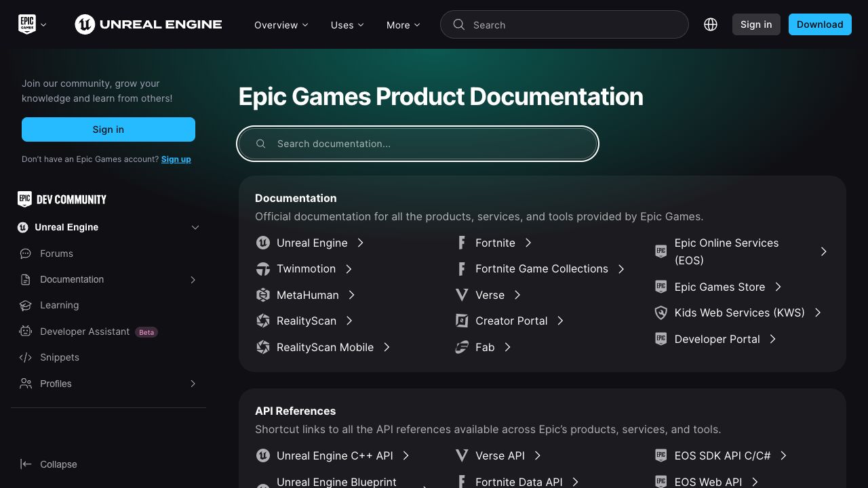This screenshot has height=488, width=868.
Task: Open Developer Assistant in sidebar
Action: (85, 331)
